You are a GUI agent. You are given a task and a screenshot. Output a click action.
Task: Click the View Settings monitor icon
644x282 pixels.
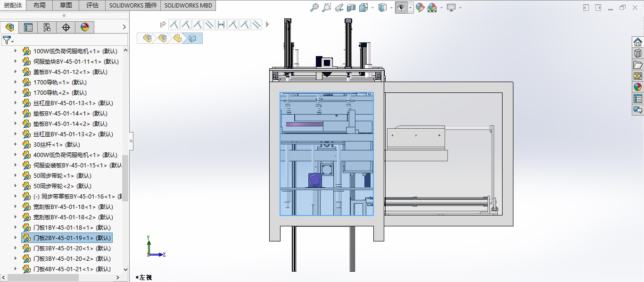click(x=451, y=8)
